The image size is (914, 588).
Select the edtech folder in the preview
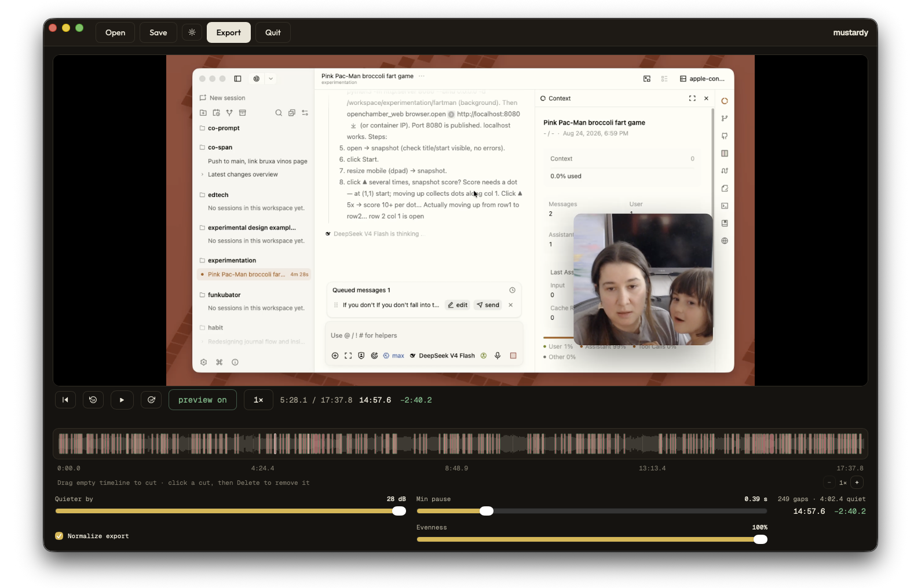pyautogui.click(x=218, y=195)
